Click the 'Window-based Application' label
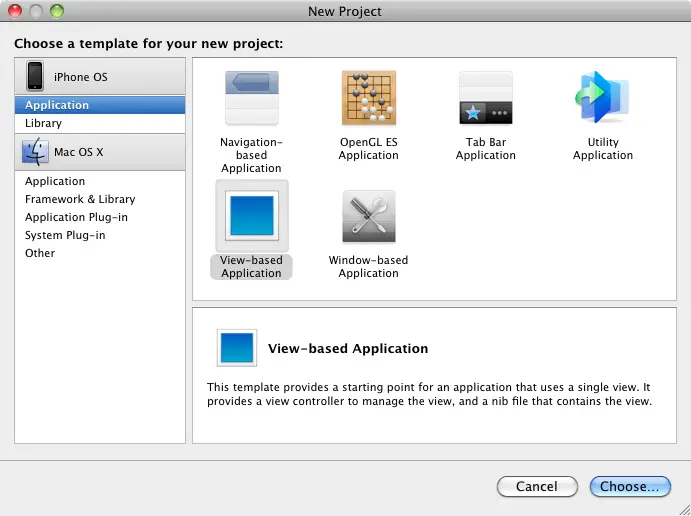This screenshot has width=691, height=516. point(368,267)
